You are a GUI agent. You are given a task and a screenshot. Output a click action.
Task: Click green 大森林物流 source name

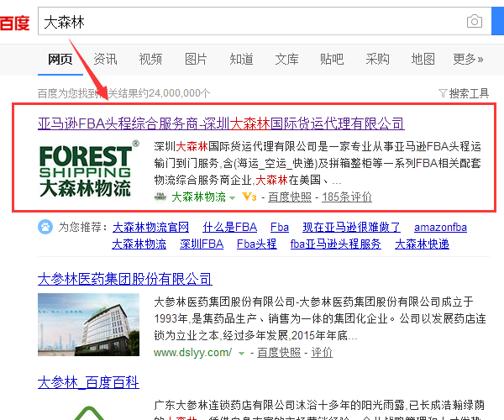click(x=199, y=197)
